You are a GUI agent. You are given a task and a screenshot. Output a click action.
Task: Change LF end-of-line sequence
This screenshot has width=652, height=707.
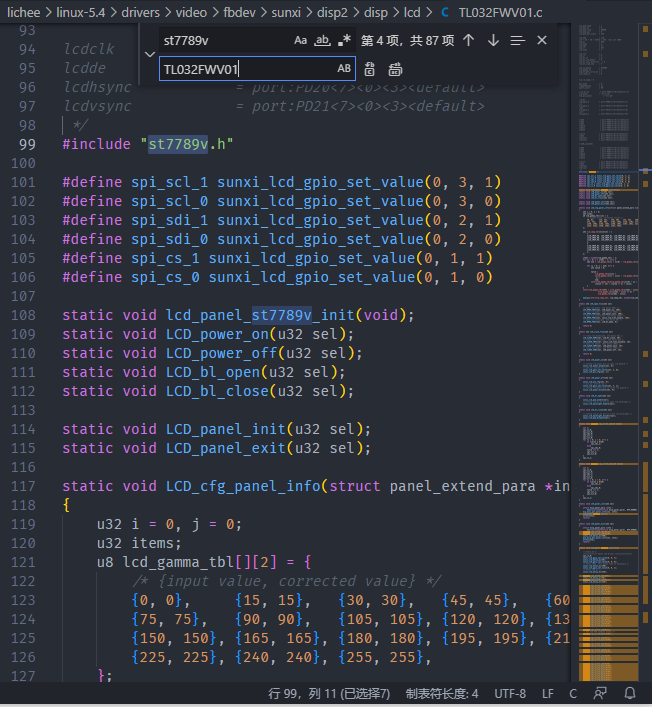coord(548,693)
